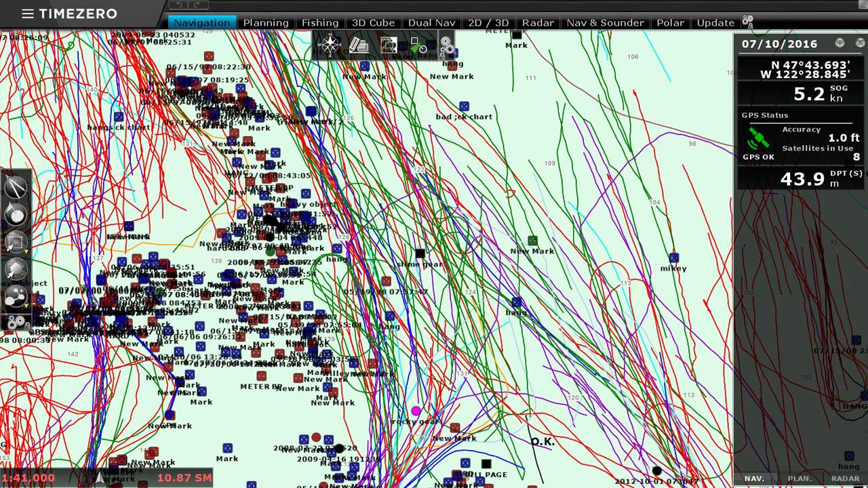The width and height of the screenshot is (868, 488).
Task: Click the compass rose orientation icon
Action: pyautogui.click(x=330, y=45)
